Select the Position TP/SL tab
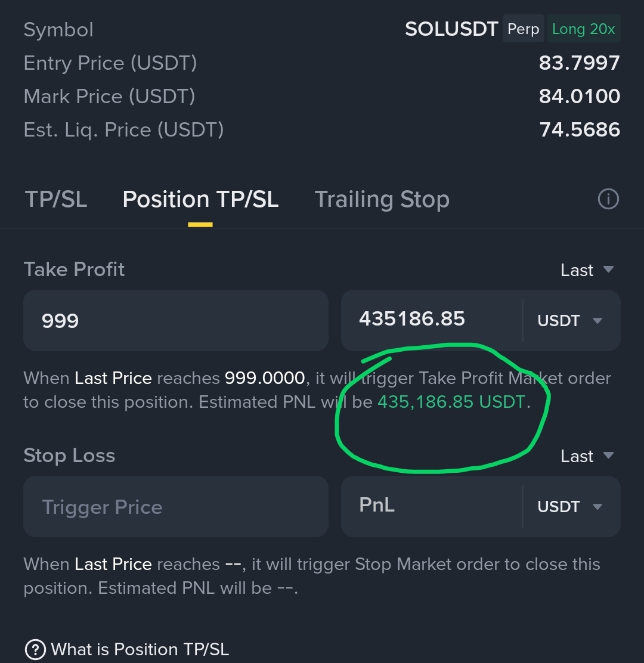The height and width of the screenshot is (663, 644). (200, 199)
